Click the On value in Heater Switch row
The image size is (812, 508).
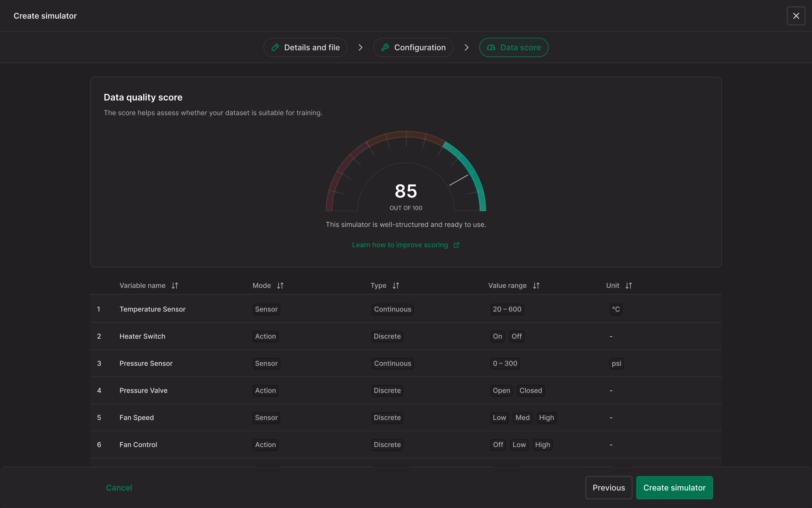(498, 336)
